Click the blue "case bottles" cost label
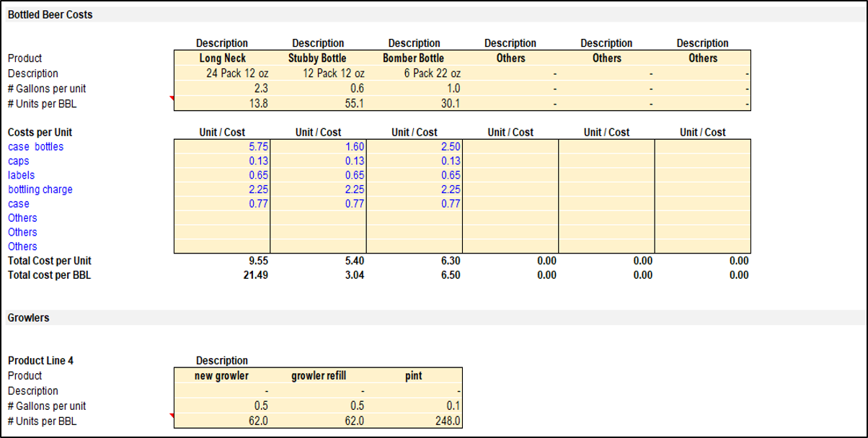868x438 pixels. tap(35, 146)
